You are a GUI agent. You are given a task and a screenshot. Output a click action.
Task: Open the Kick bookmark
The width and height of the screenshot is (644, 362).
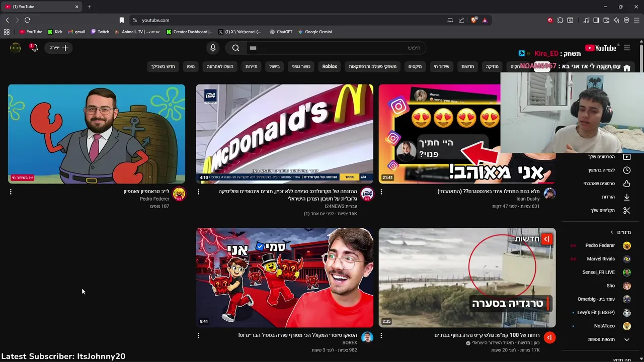click(x=55, y=32)
